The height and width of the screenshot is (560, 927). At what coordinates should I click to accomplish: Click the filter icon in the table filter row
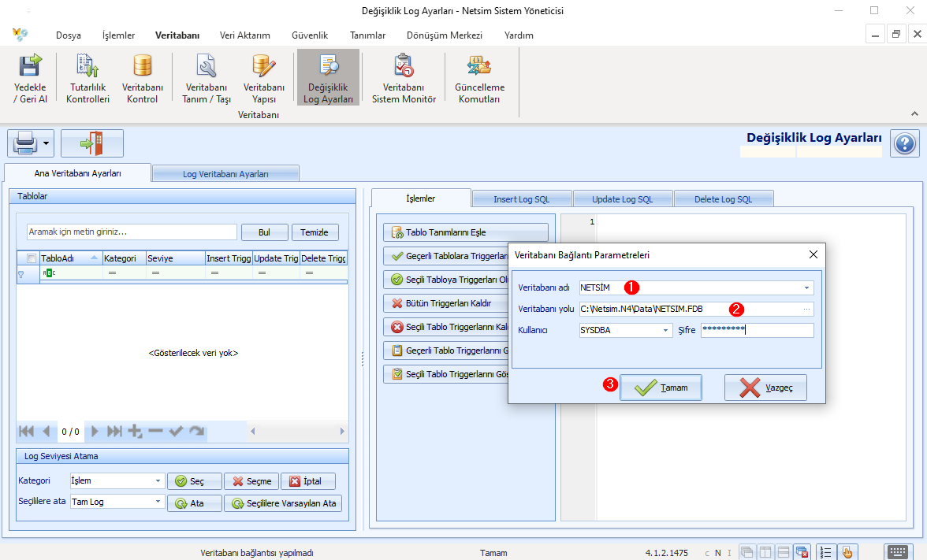coord(21,274)
